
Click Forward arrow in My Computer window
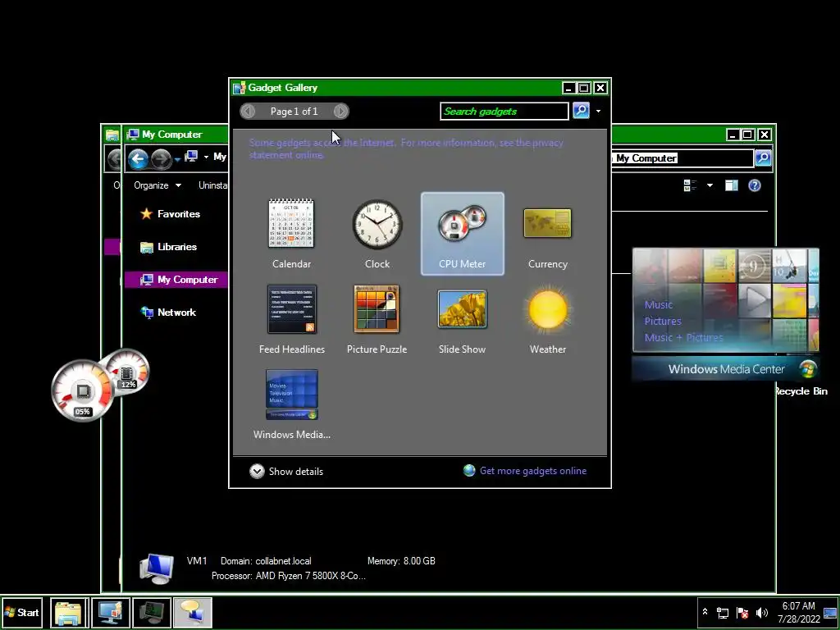point(161,158)
